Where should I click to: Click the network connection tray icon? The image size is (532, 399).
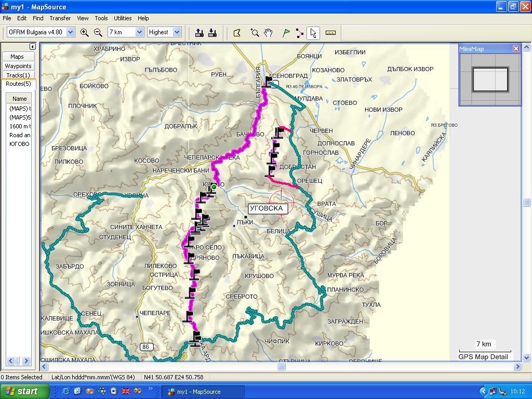[x=493, y=392]
